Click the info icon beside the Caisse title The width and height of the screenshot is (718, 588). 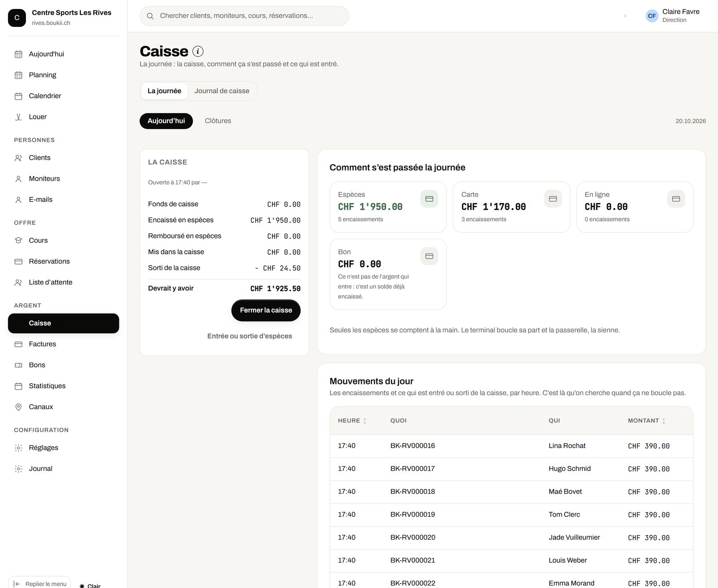pyautogui.click(x=198, y=51)
